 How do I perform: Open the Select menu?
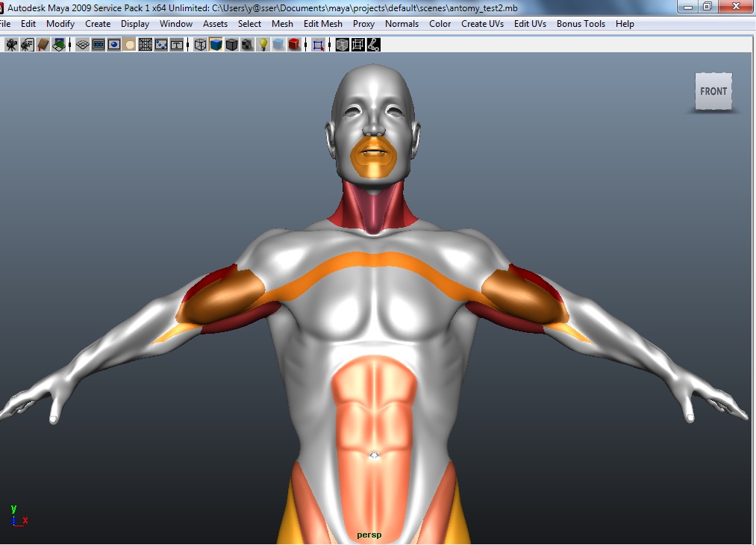coord(249,24)
